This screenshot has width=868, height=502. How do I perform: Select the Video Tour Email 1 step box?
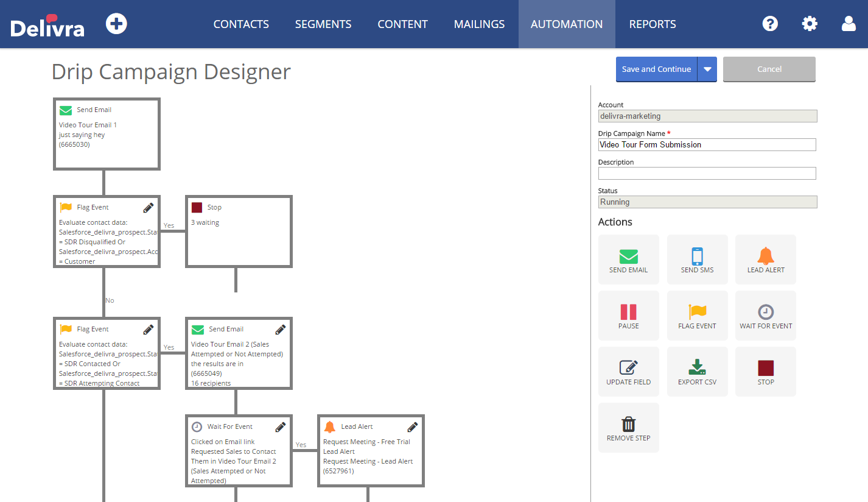click(x=107, y=133)
